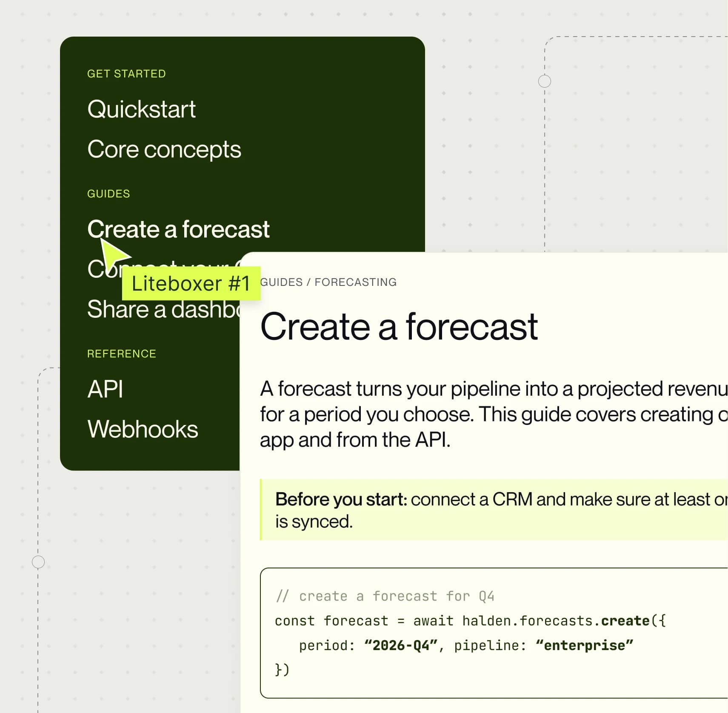Select Create a forecast guide link
This screenshot has height=713, width=728.
178,229
